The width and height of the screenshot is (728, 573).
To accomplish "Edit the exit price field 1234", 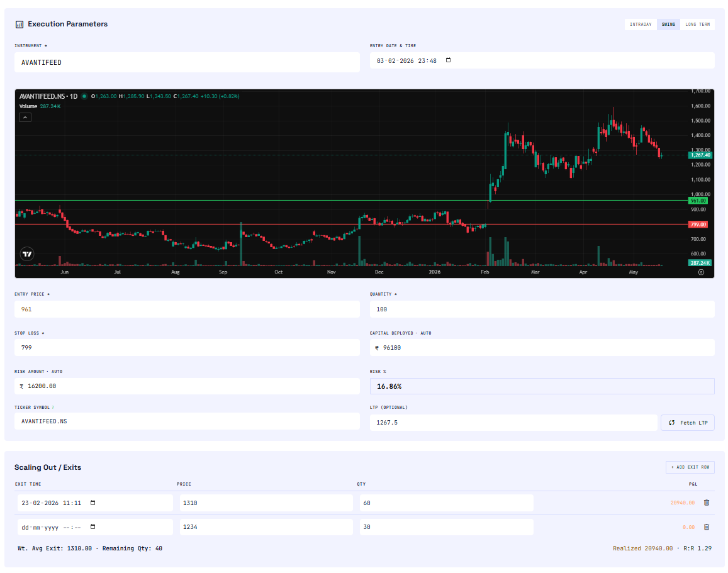I will [266, 527].
